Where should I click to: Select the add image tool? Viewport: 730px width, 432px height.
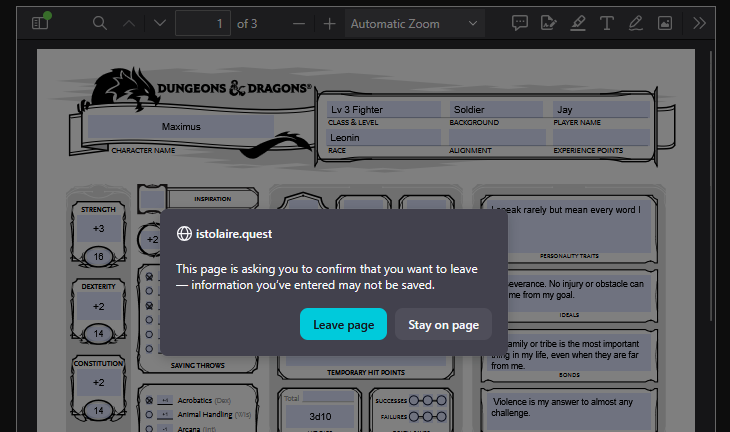(x=665, y=23)
